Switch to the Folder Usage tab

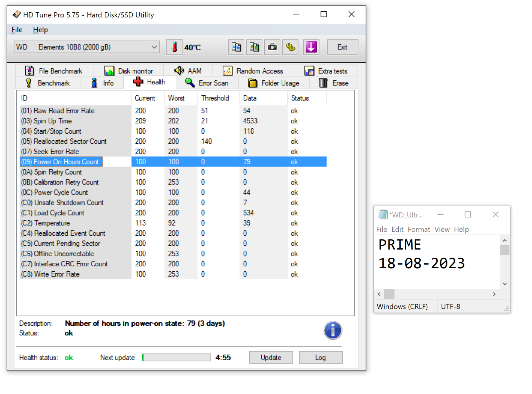(x=274, y=83)
